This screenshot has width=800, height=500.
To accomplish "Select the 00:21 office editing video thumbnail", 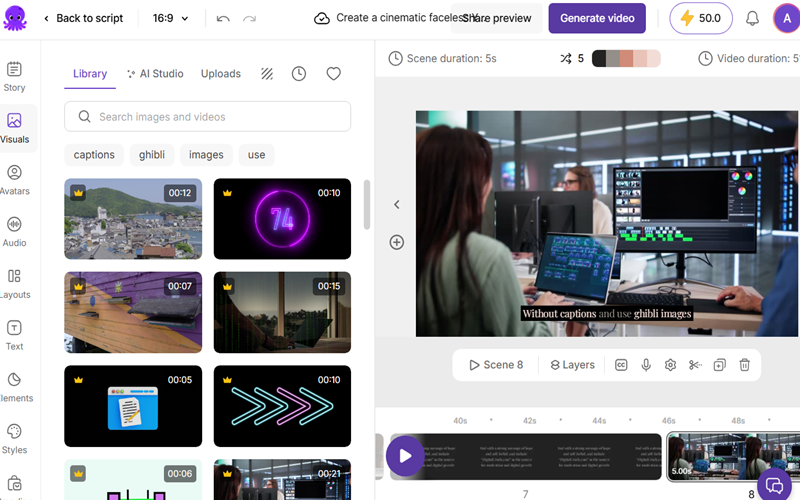I will pyautogui.click(x=282, y=480).
